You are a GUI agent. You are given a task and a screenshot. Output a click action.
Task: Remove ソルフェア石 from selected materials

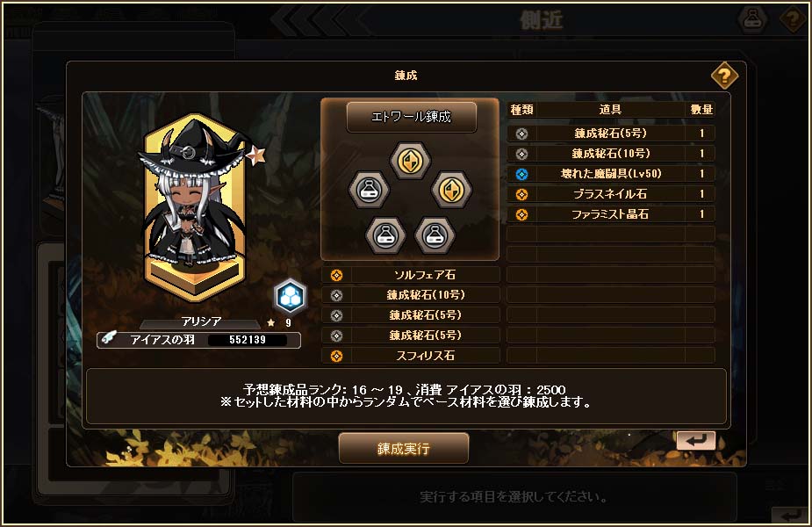411,275
